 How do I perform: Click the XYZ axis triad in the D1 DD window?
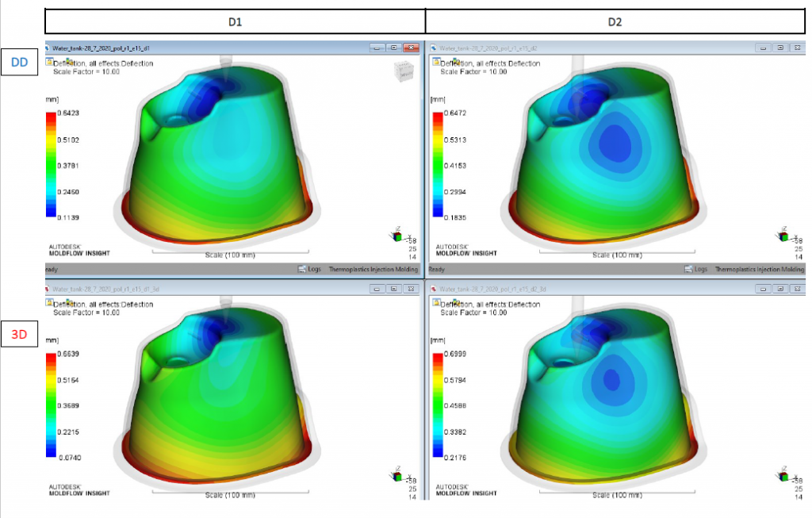click(396, 236)
